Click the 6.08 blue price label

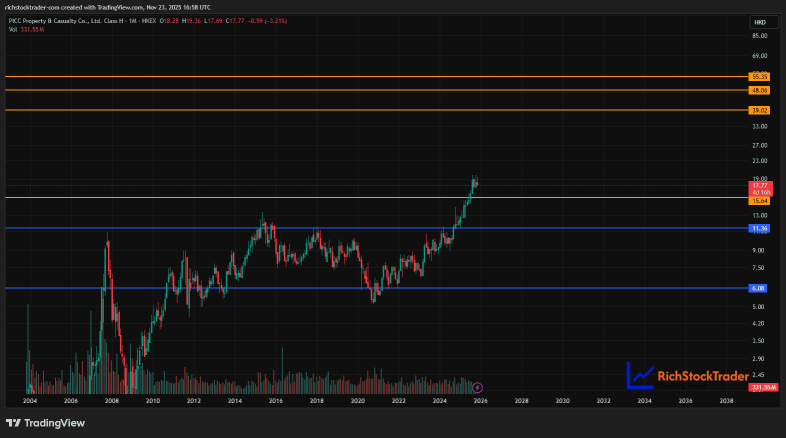(x=758, y=288)
